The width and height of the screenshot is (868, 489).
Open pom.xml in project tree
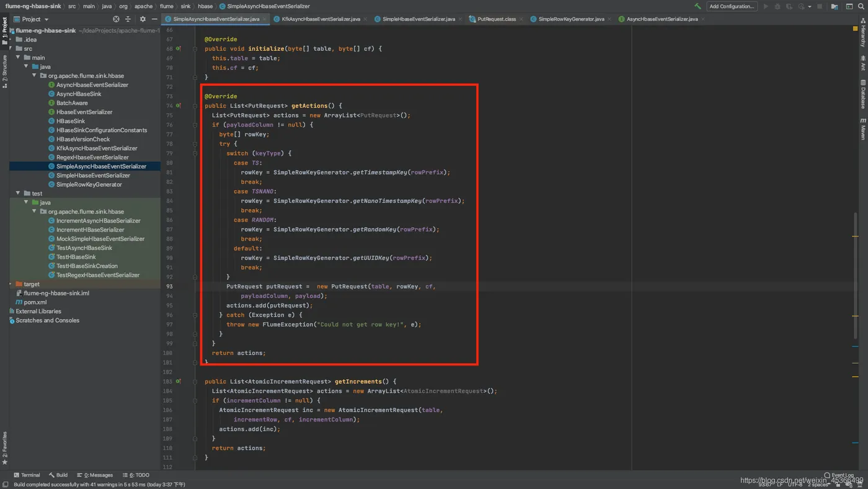[35, 302]
